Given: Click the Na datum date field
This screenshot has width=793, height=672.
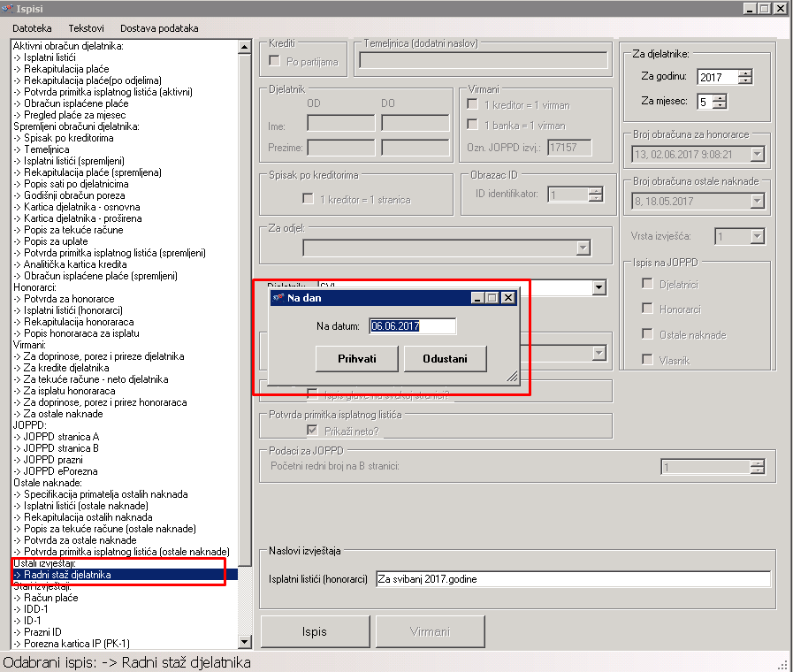Looking at the screenshot, I should click(412, 326).
